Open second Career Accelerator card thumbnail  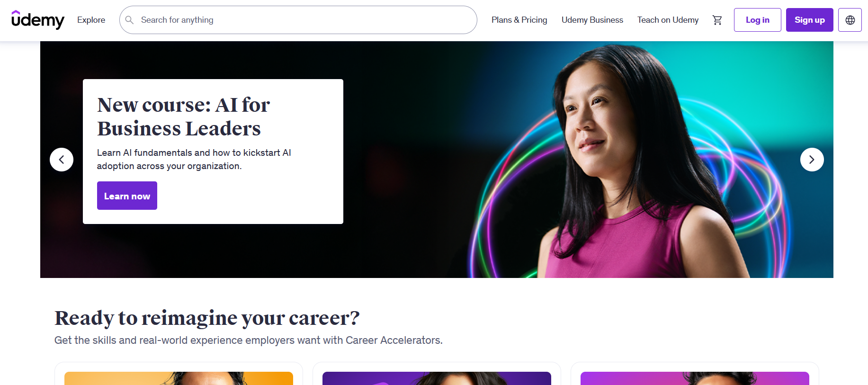(x=437, y=378)
